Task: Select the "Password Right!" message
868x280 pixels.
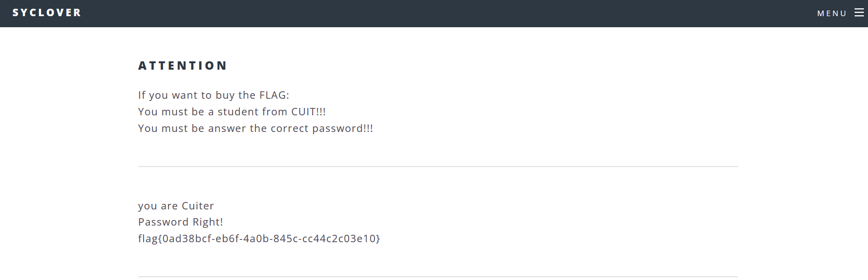Action: point(180,222)
